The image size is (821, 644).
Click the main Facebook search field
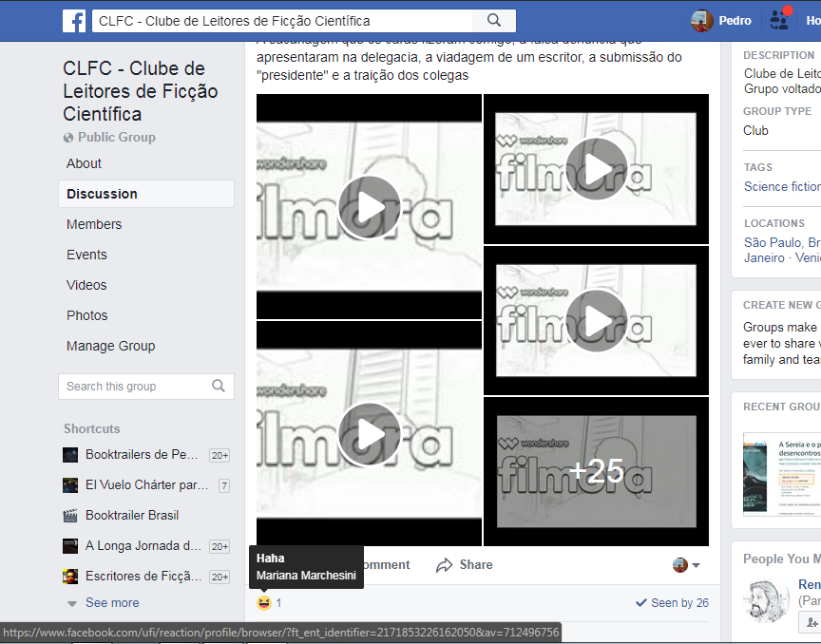pos(282,21)
